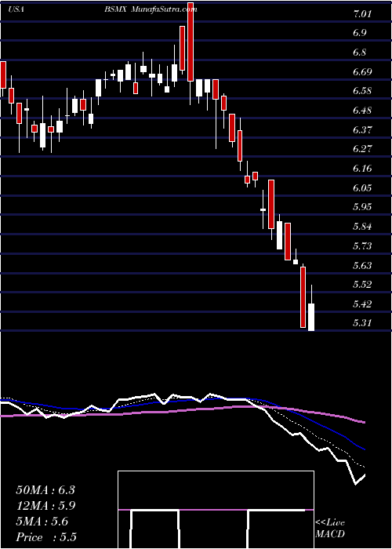
Task: Select the 7.01 price axis label
Action: 362,15
